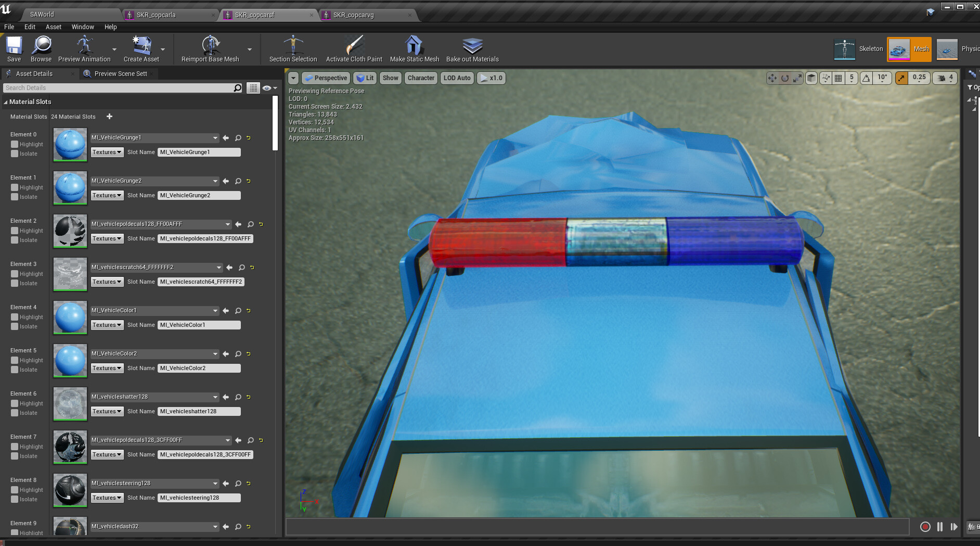Viewport: 980px width, 546px height.
Task: Open Create Asset dropdown arrow
Action: [x=163, y=49]
